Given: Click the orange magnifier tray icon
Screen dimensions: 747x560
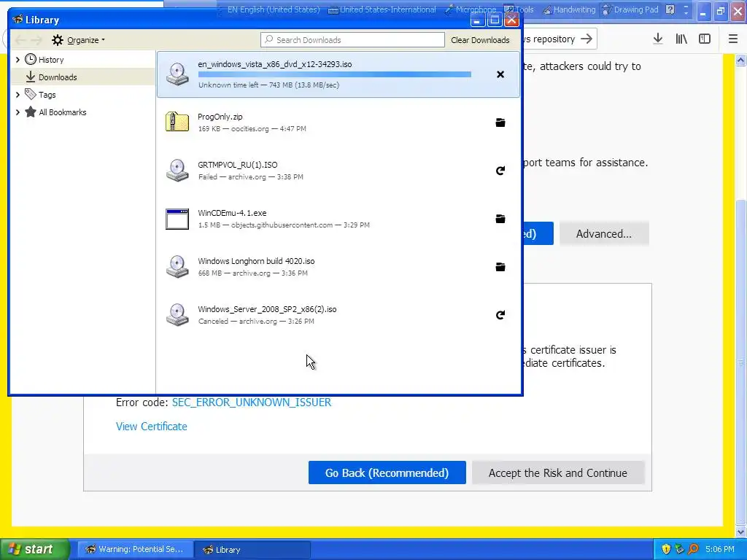Looking at the screenshot, I should point(694,549).
